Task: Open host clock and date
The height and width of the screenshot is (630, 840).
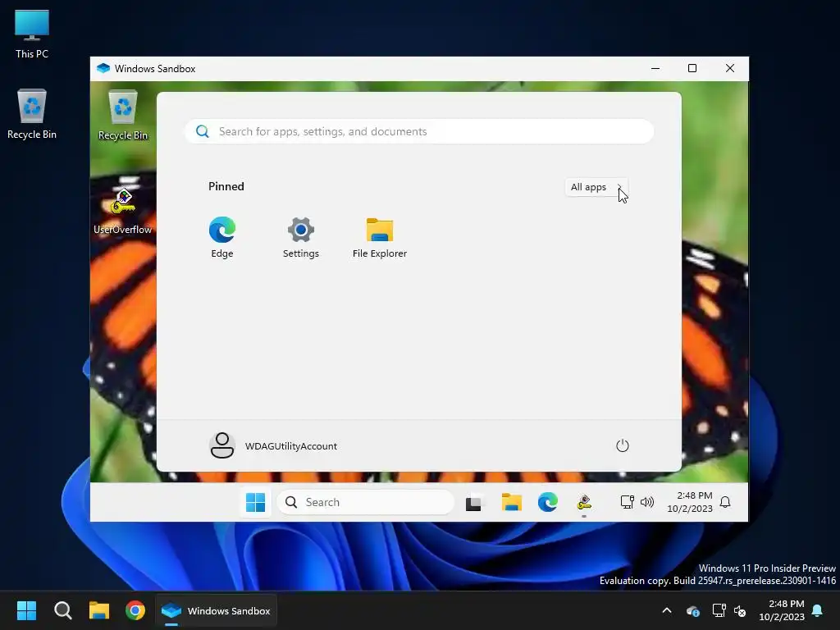Action: [x=782, y=610]
